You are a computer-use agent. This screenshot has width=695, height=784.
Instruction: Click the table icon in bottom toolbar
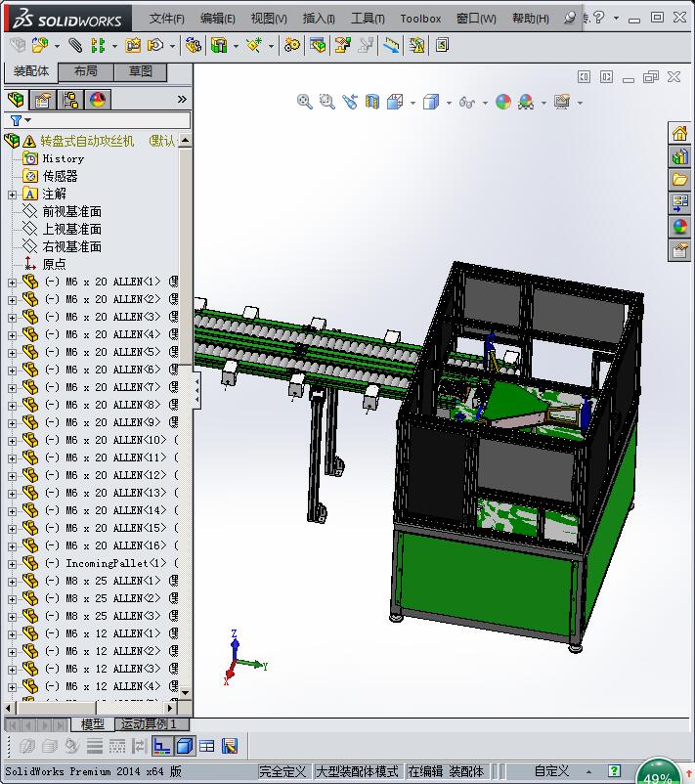[206, 747]
